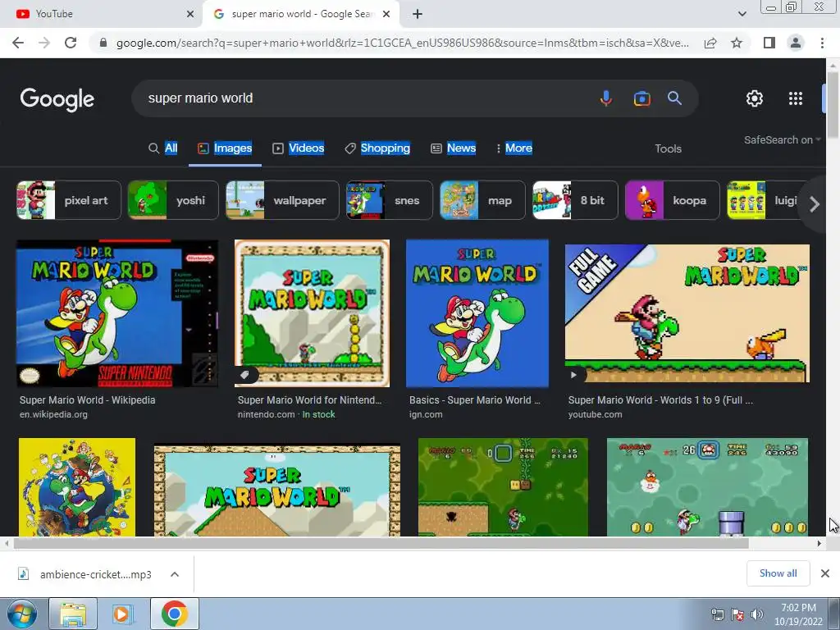Click the magnifier search button
The width and height of the screenshot is (840, 630).
click(x=674, y=98)
